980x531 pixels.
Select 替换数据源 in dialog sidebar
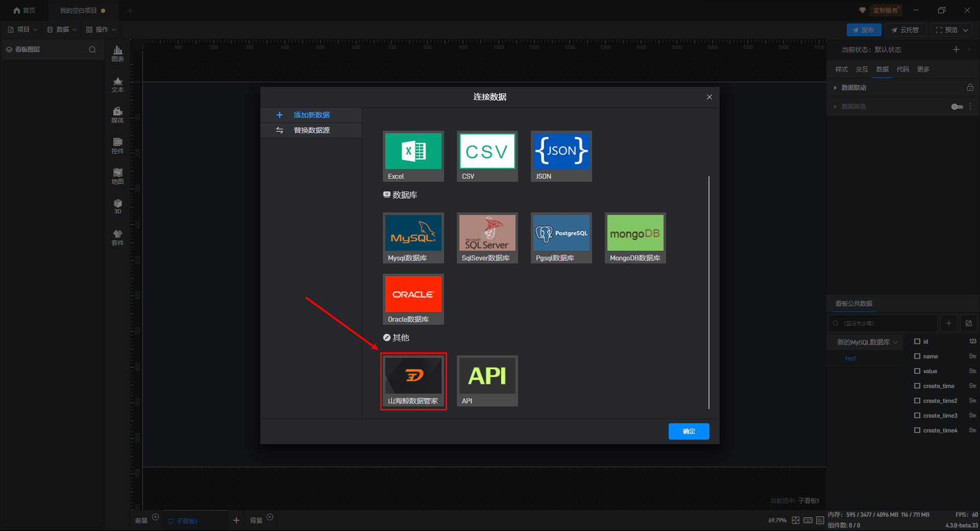(x=311, y=130)
